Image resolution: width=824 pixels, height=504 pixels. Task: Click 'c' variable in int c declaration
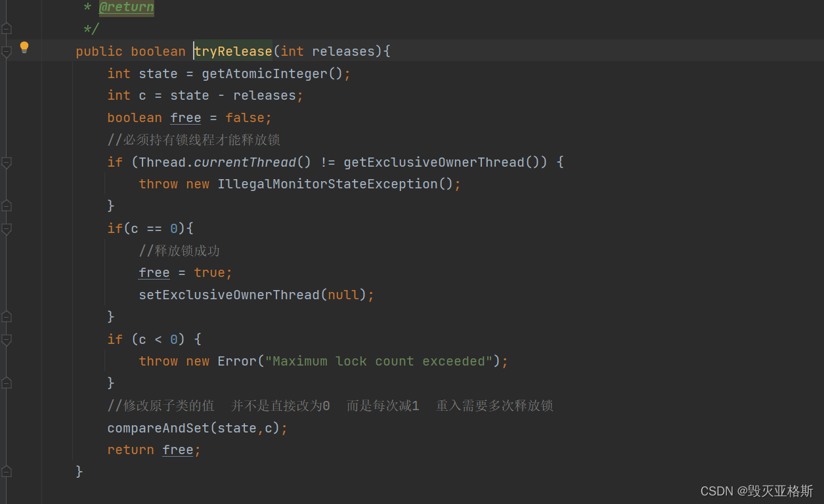pyautogui.click(x=142, y=95)
